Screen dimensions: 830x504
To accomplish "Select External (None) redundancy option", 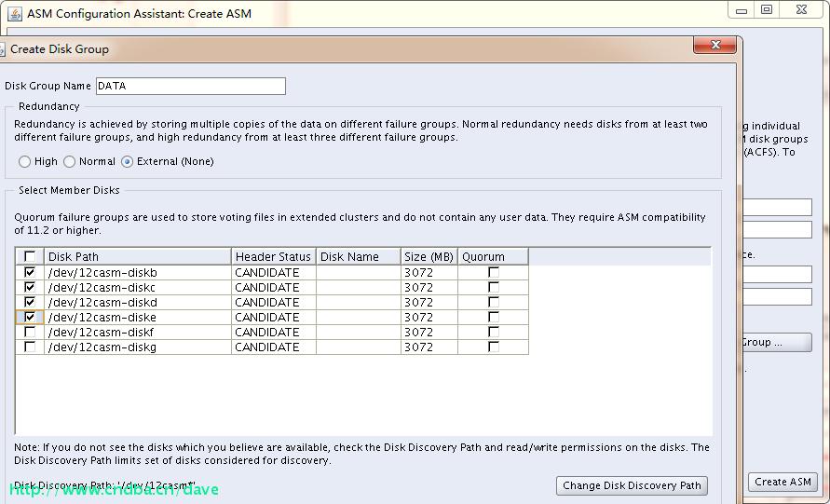I will pos(127,162).
